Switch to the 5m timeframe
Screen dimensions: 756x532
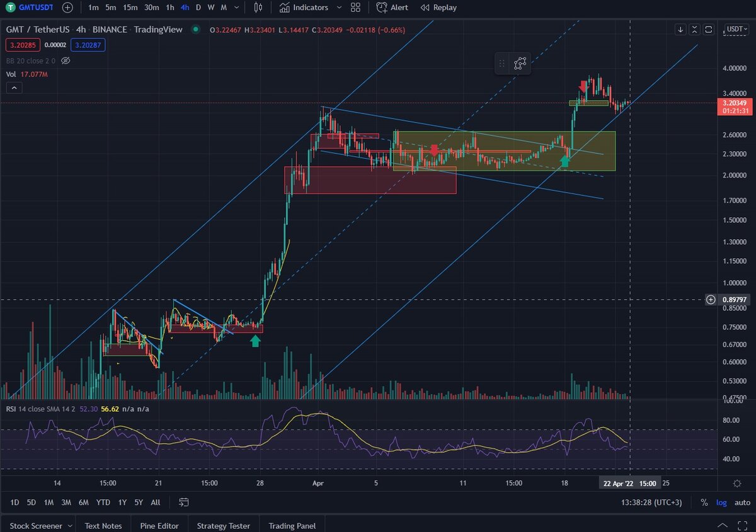pos(111,8)
